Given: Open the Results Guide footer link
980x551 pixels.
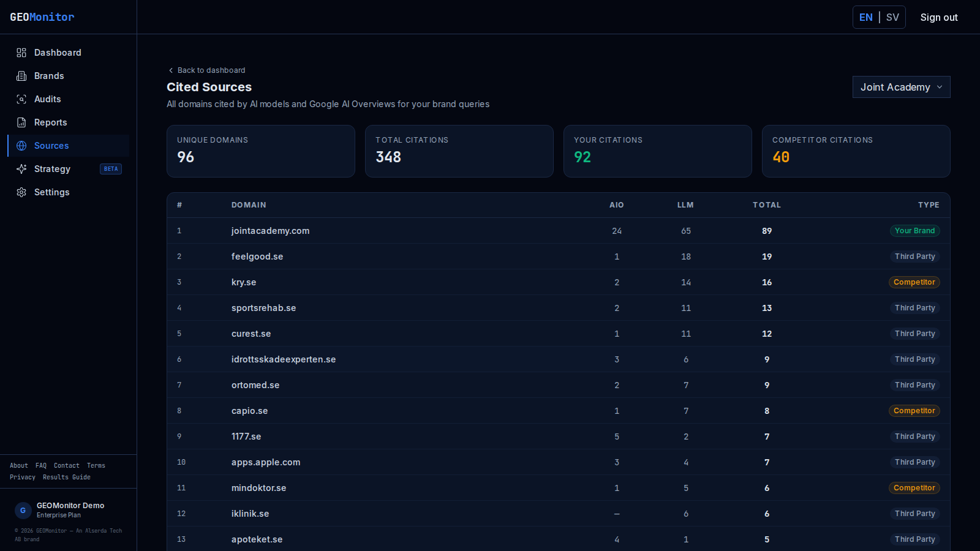Looking at the screenshot, I should click(x=67, y=477).
